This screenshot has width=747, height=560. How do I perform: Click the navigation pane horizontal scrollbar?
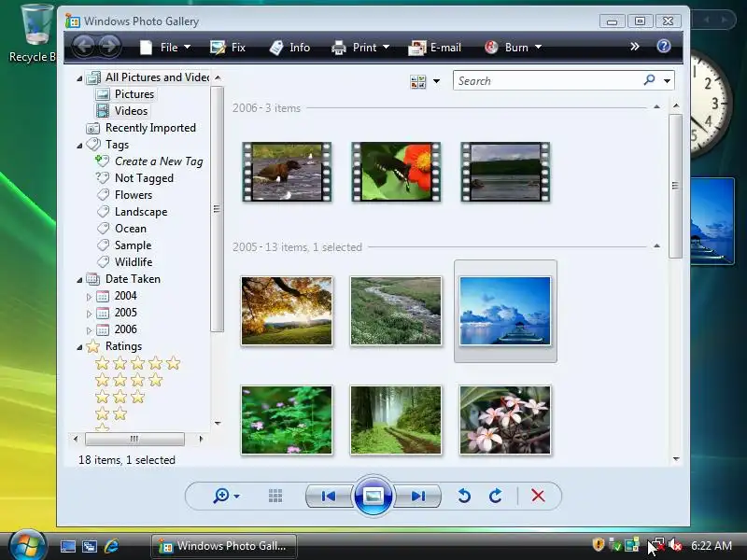tap(134, 439)
